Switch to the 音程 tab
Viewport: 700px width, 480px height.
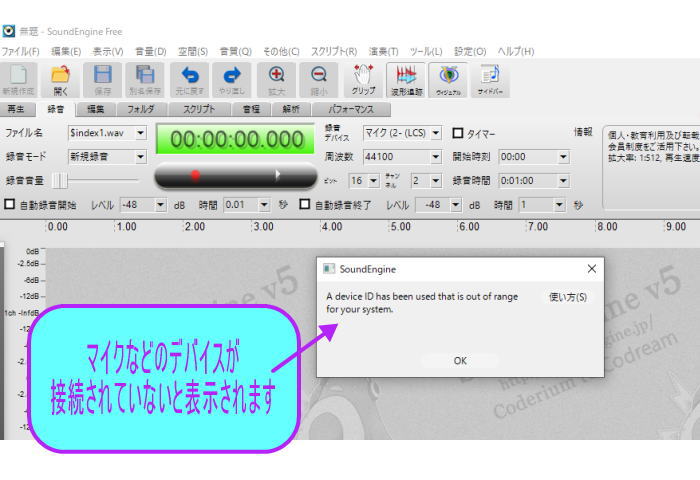251,109
